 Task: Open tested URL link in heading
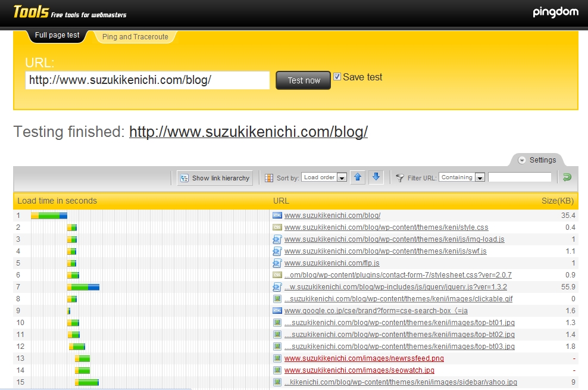248,132
